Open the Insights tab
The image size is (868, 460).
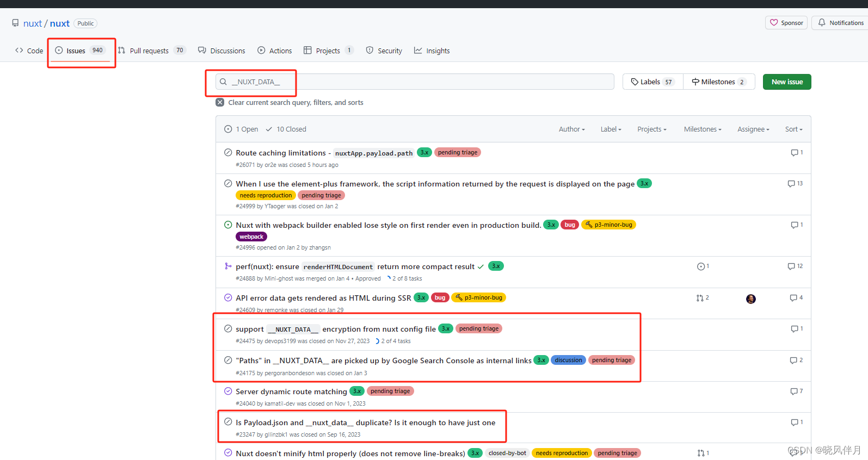pyautogui.click(x=432, y=51)
